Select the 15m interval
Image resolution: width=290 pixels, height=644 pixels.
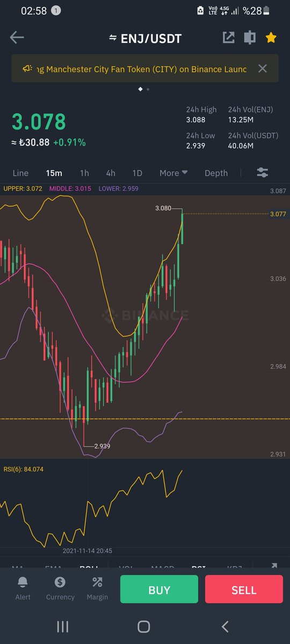pyautogui.click(x=54, y=173)
